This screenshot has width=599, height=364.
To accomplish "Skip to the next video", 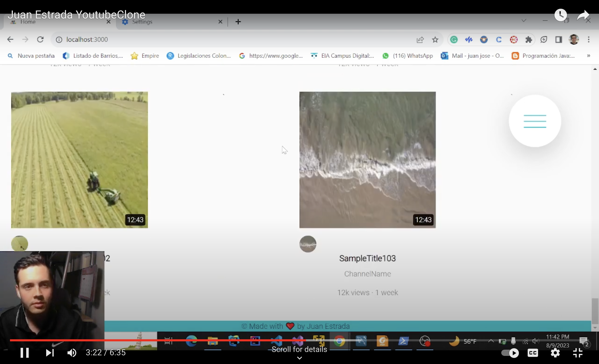I will point(50,353).
